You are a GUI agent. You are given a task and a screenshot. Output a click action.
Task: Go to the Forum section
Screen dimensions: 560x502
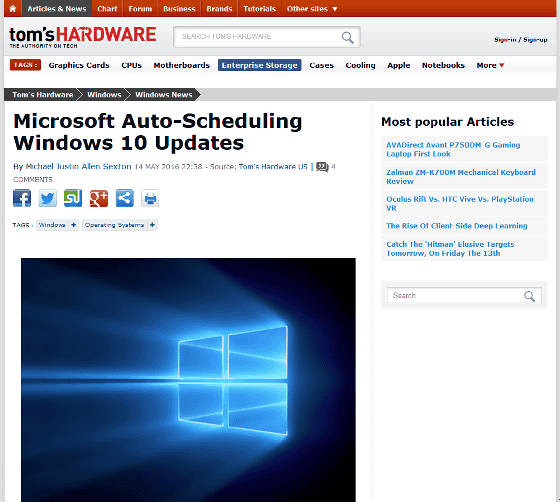(x=140, y=9)
